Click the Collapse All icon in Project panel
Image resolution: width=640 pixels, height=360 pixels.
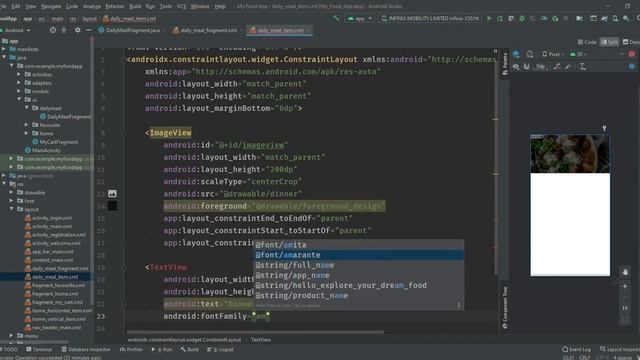[x=64, y=30]
